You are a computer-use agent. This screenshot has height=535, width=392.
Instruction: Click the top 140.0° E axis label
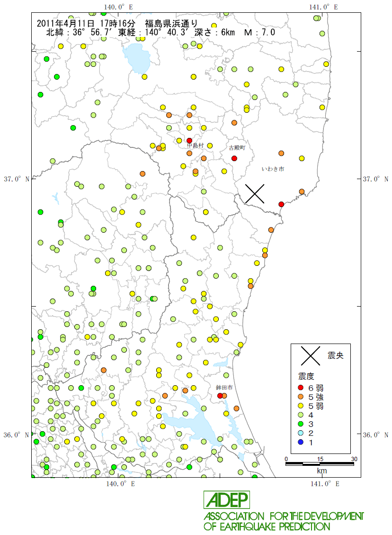pyautogui.click(x=118, y=7)
